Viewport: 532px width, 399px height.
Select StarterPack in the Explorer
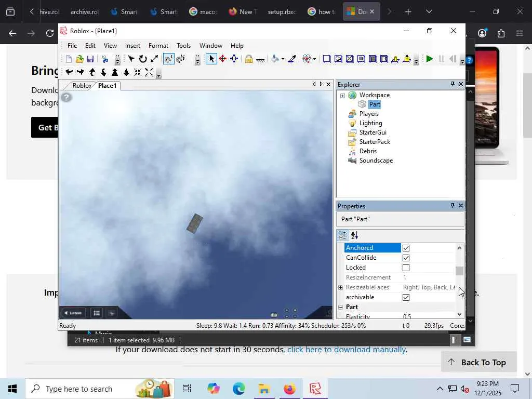coord(375,142)
